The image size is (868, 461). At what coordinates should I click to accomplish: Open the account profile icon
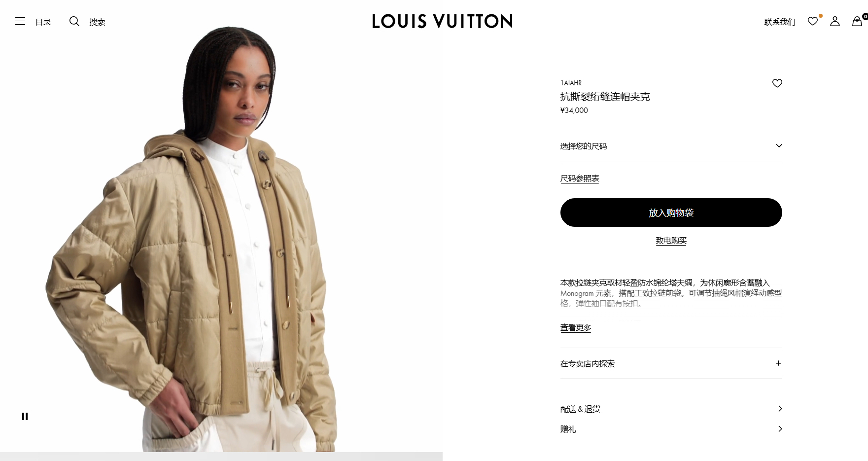click(835, 21)
